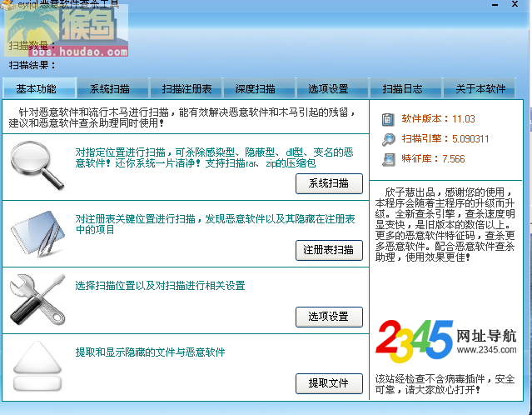
Task: Click the software version icon
Action: (388, 119)
